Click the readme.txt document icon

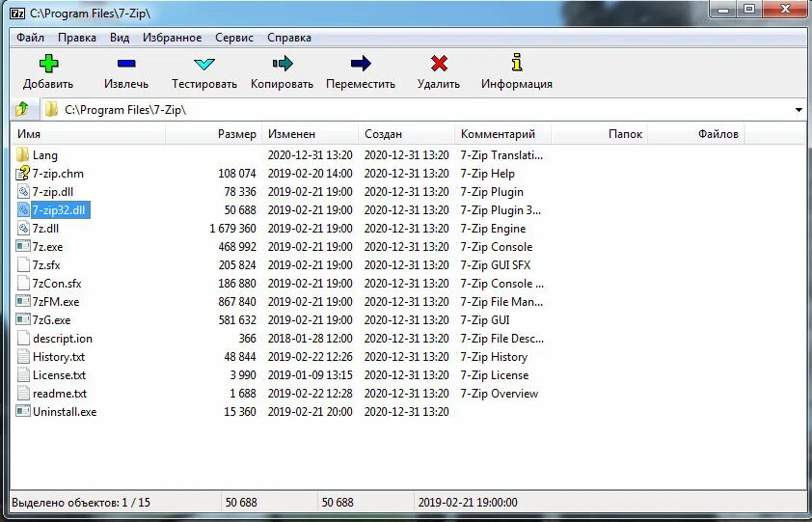[23, 393]
